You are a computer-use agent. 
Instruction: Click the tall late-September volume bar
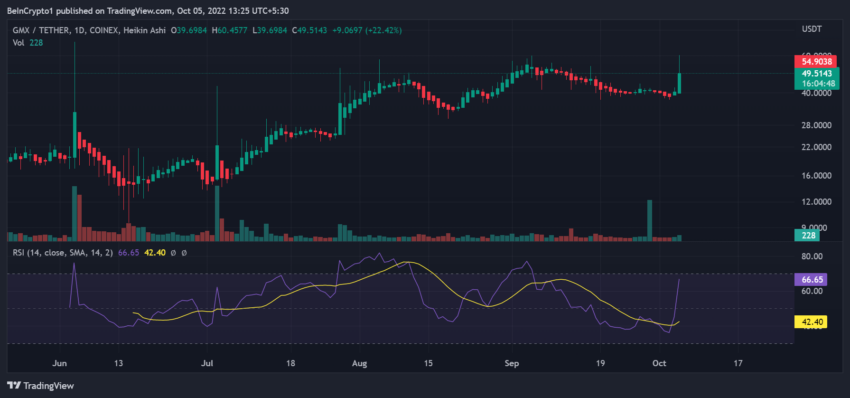[x=649, y=220]
